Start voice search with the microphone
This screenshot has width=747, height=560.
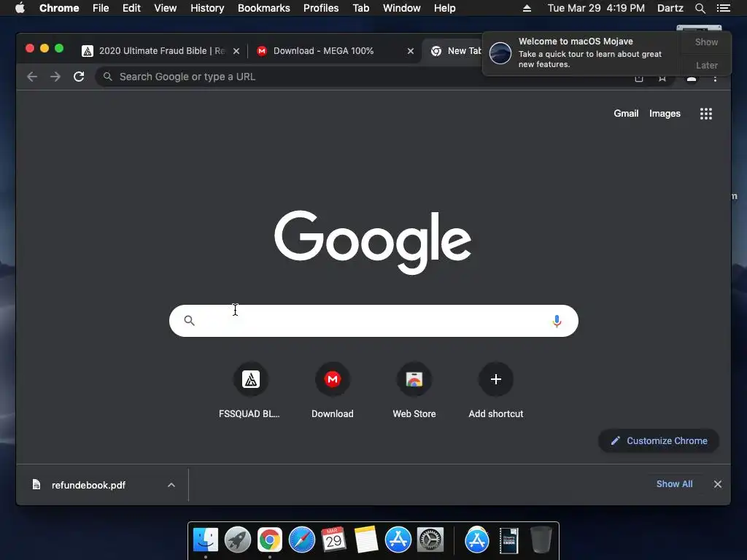tap(557, 321)
